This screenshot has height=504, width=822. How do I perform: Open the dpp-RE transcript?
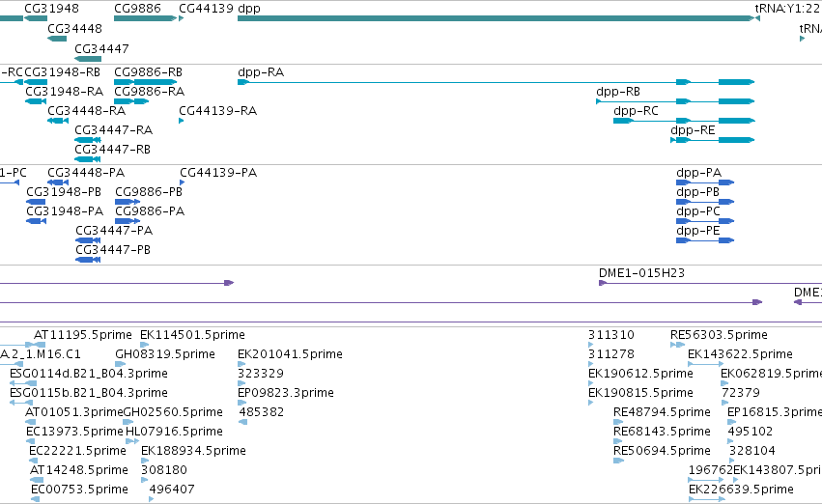[713, 140]
